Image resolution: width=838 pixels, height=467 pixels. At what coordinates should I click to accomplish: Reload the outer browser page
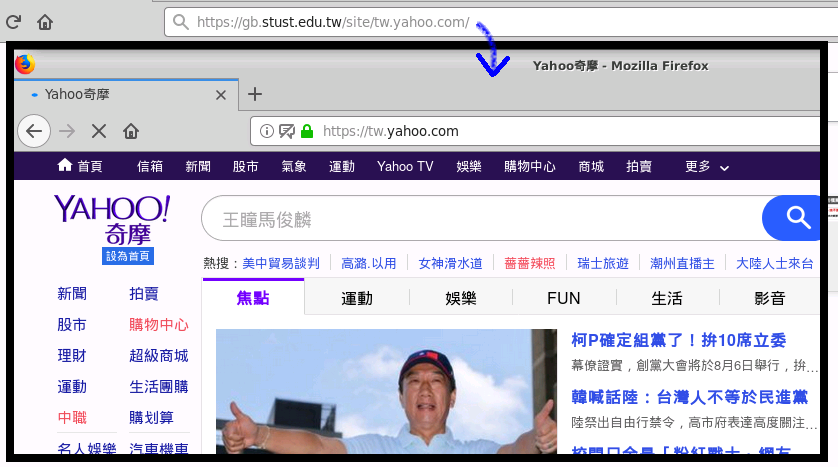coord(13,22)
